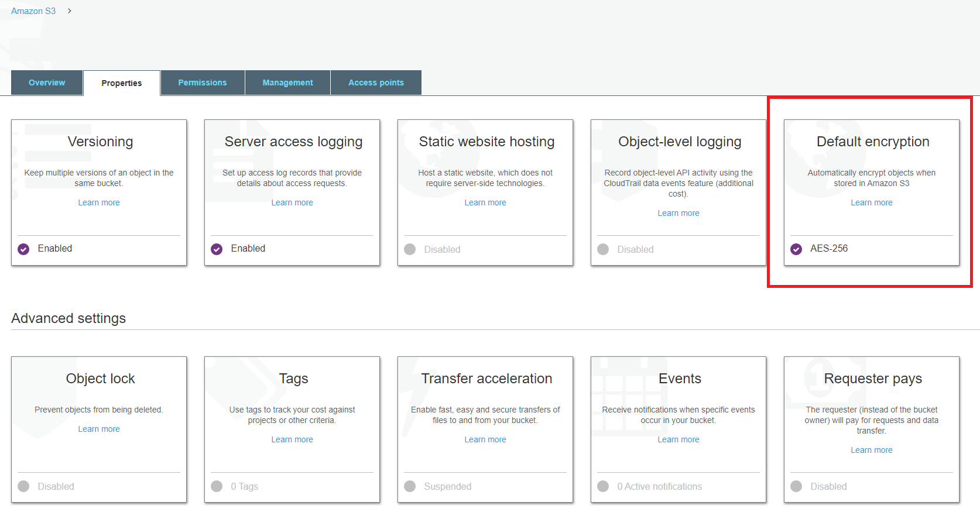Go to the Management tab
This screenshot has height=519, width=980.
(287, 83)
